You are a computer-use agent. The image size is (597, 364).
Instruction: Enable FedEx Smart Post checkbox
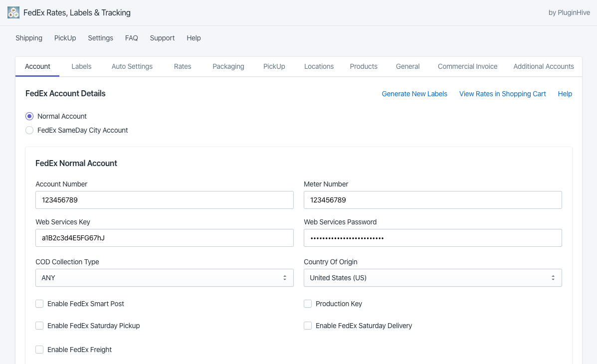(x=39, y=304)
